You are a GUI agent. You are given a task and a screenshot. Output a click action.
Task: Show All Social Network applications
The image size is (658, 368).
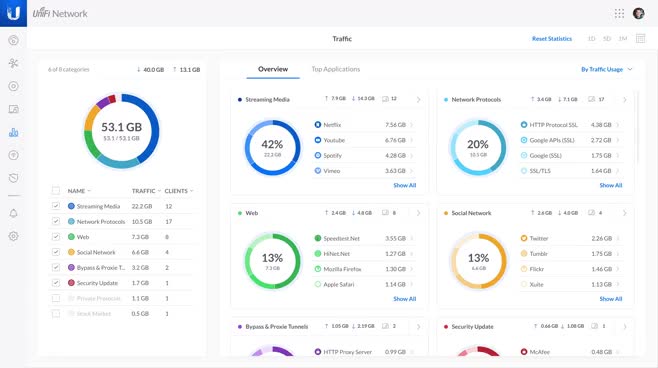tap(611, 299)
